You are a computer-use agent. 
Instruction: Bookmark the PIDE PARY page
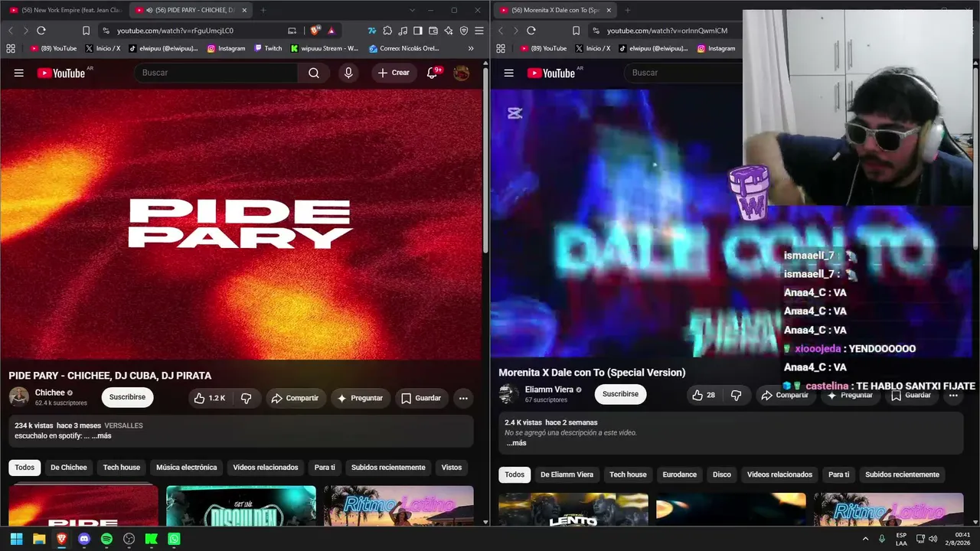pos(86,31)
